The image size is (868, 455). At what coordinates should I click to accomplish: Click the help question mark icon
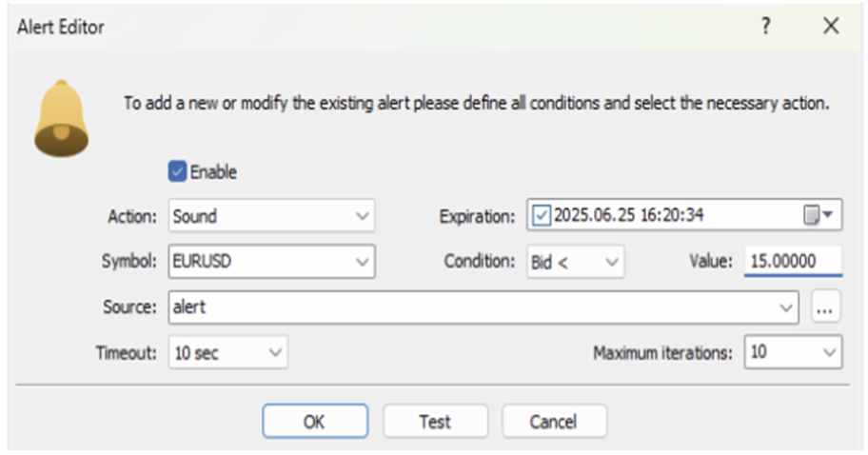pyautogui.click(x=765, y=27)
